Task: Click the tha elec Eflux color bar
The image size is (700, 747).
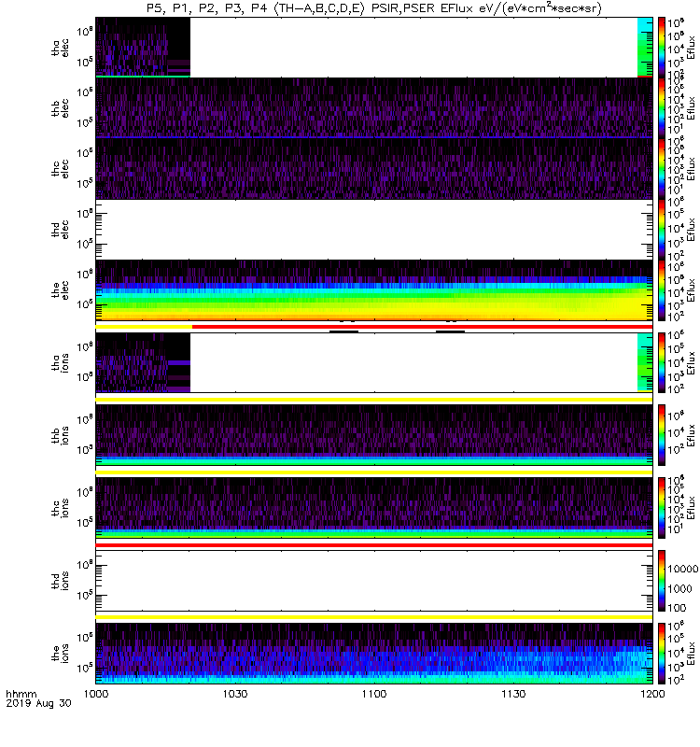Action: pos(662,48)
